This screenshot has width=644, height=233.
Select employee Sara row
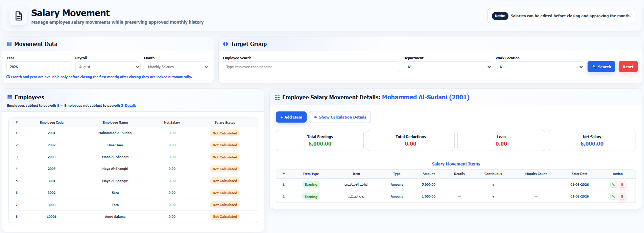click(133, 193)
